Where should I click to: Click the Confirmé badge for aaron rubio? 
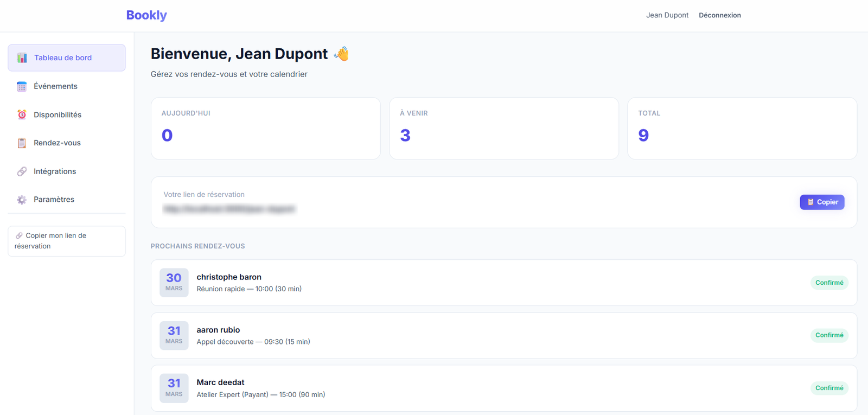[x=829, y=335]
